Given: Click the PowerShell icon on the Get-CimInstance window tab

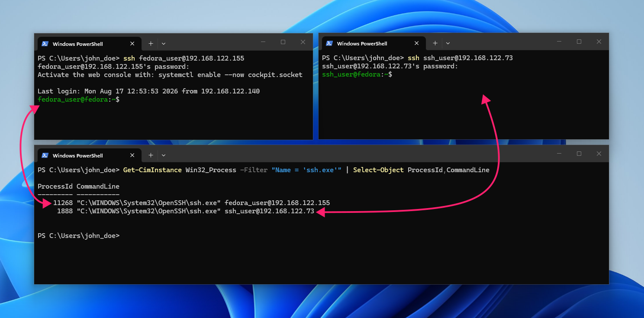Looking at the screenshot, I should coord(45,155).
